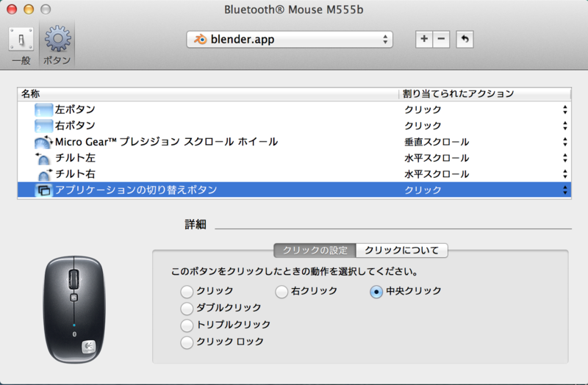588x385 pixels.
Task: Open action stepper for 左ボタン
Action: tap(564, 109)
